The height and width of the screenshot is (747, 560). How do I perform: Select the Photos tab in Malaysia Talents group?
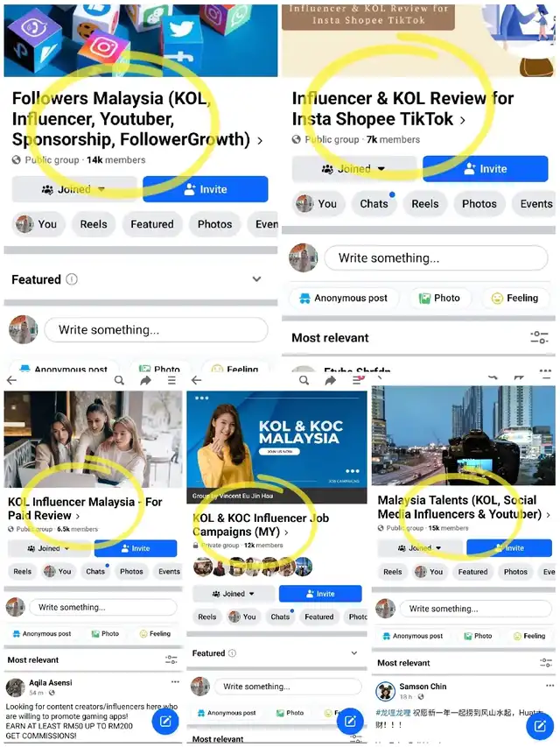click(515, 572)
